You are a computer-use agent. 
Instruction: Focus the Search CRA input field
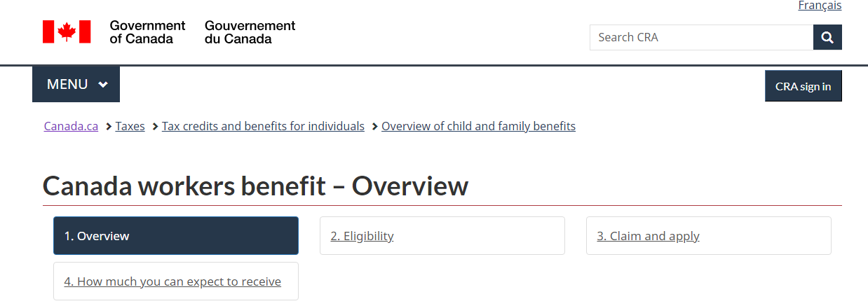click(x=701, y=37)
